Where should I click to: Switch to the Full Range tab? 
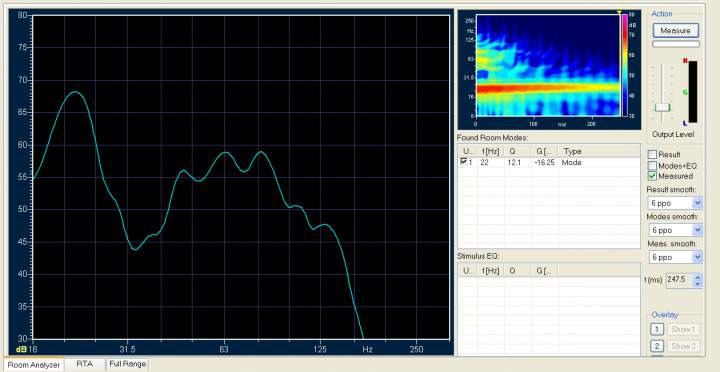click(x=128, y=364)
